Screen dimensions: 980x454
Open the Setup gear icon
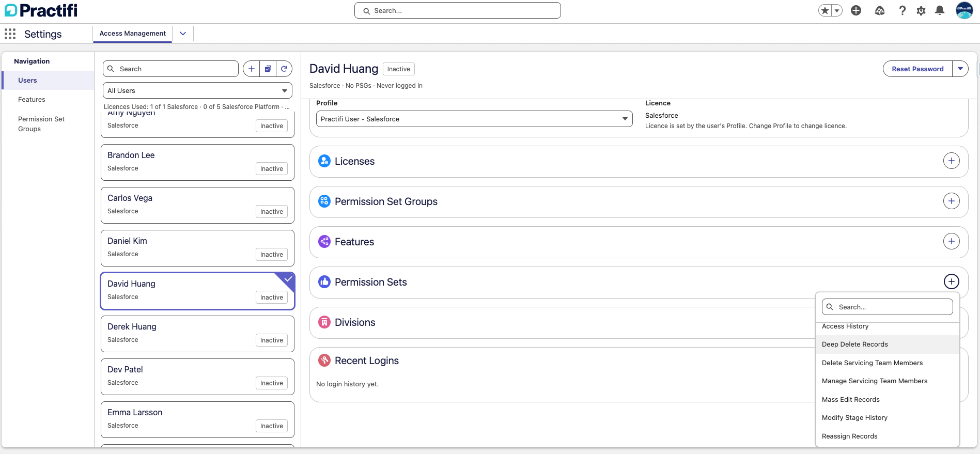coord(921,10)
